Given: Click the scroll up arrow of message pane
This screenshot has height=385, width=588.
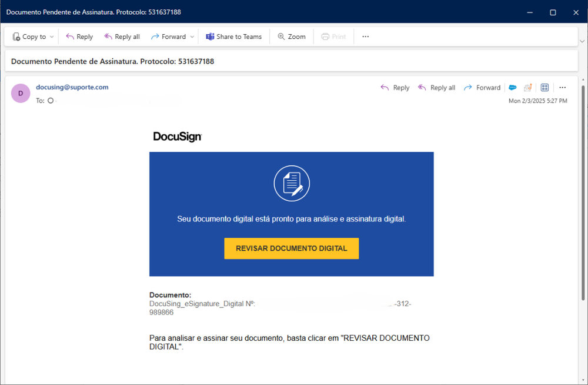Looking at the screenshot, I should point(583,79).
